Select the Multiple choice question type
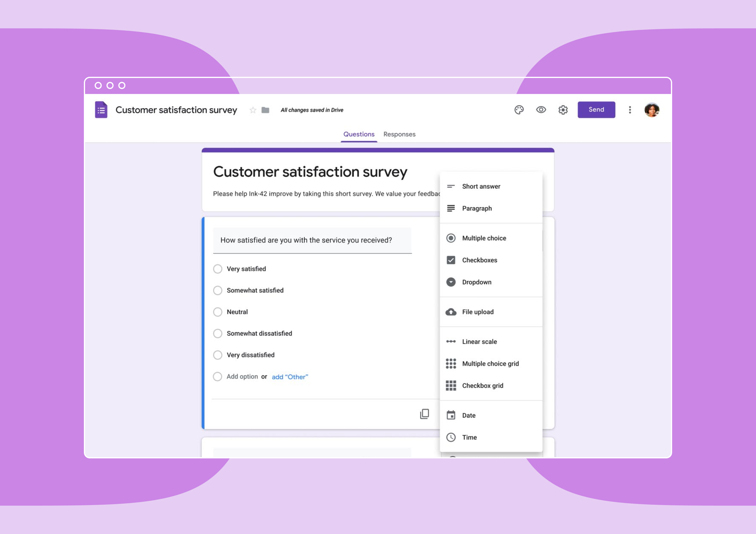Viewport: 756px width, 534px height. click(483, 237)
